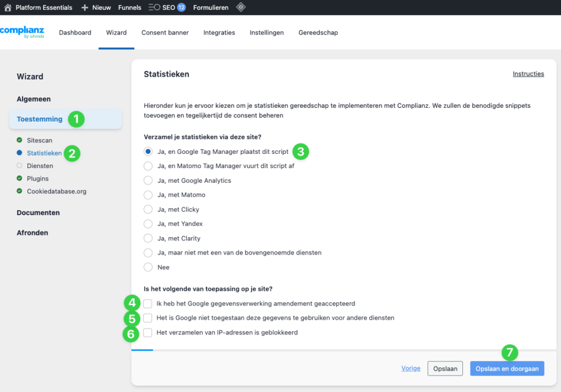Open Funnels from the admin bar
The image size is (561, 392).
tap(129, 7)
